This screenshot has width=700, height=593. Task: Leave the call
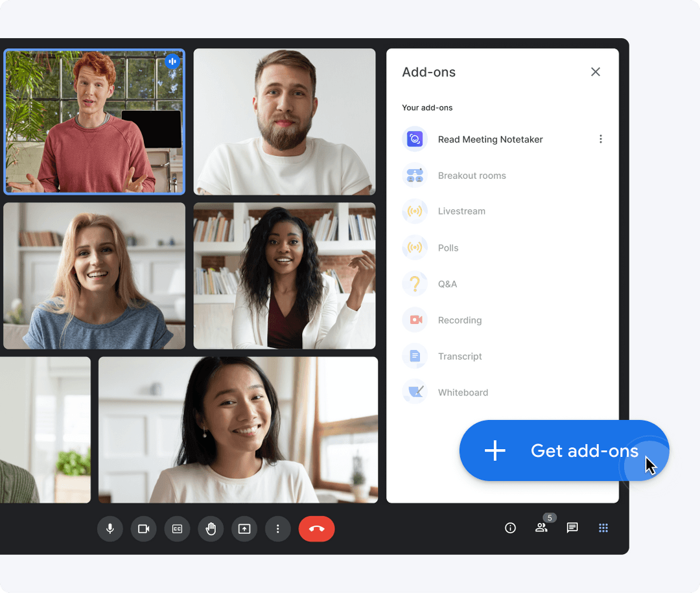click(316, 529)
